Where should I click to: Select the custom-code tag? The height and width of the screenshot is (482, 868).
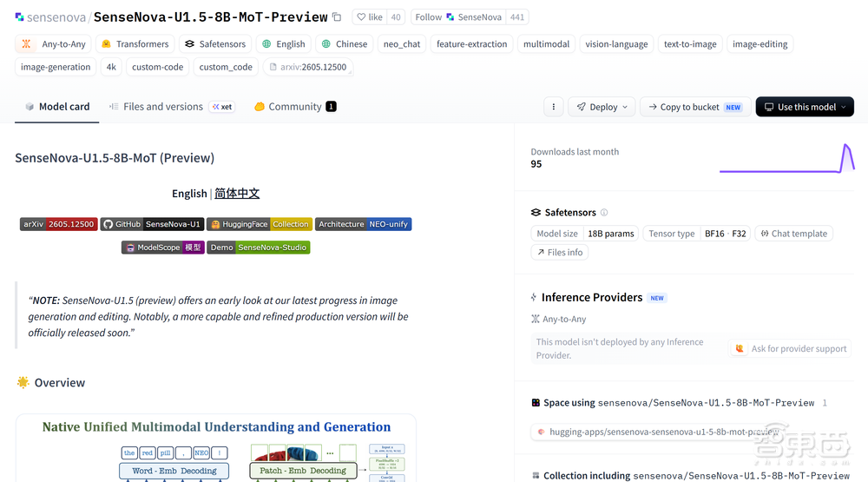(158, 67)
